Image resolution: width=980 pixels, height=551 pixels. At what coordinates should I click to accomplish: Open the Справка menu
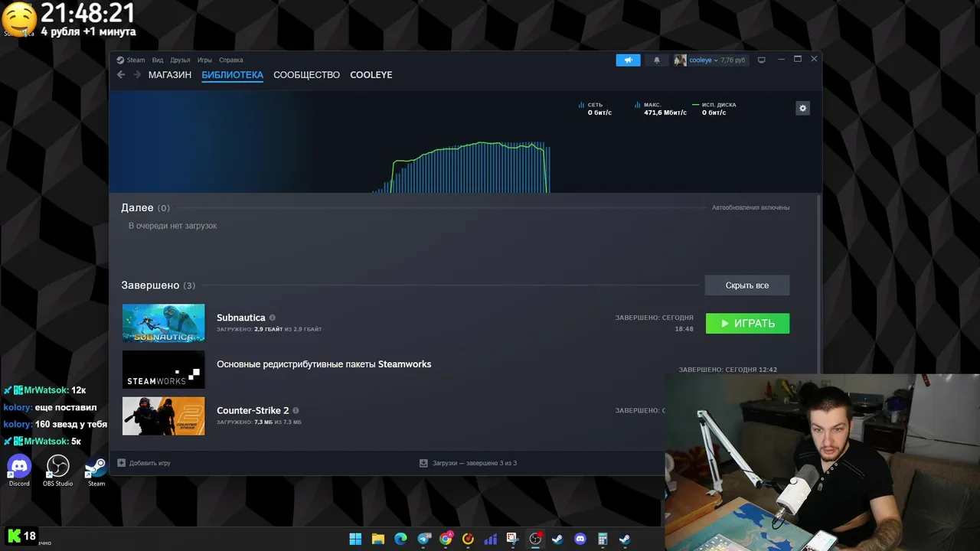pos(231,60)
